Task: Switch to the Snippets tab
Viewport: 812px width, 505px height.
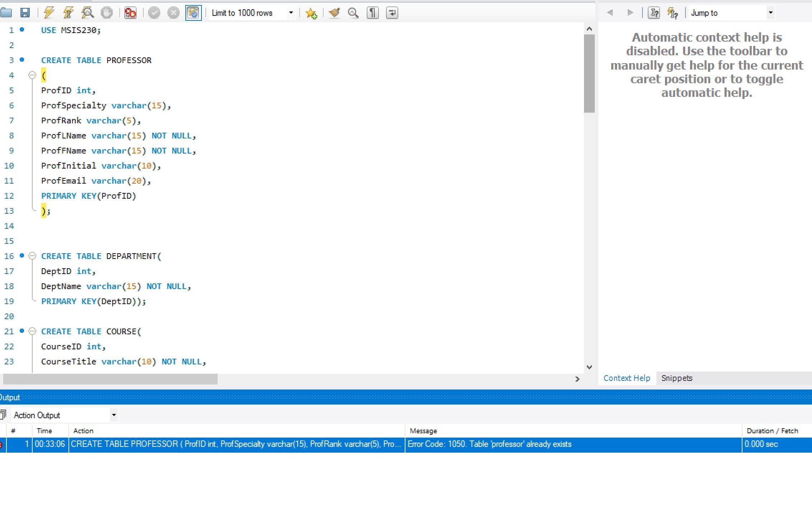Action: (x=677, y=378)
